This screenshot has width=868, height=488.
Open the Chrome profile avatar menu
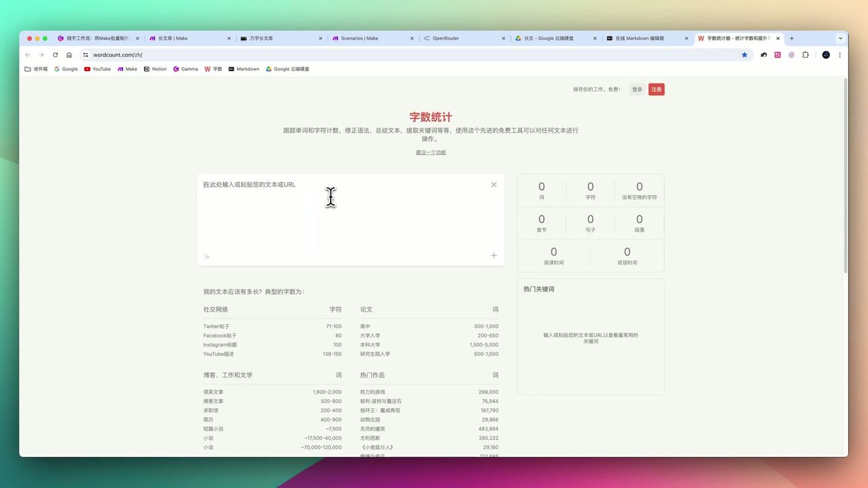[825, 54]
